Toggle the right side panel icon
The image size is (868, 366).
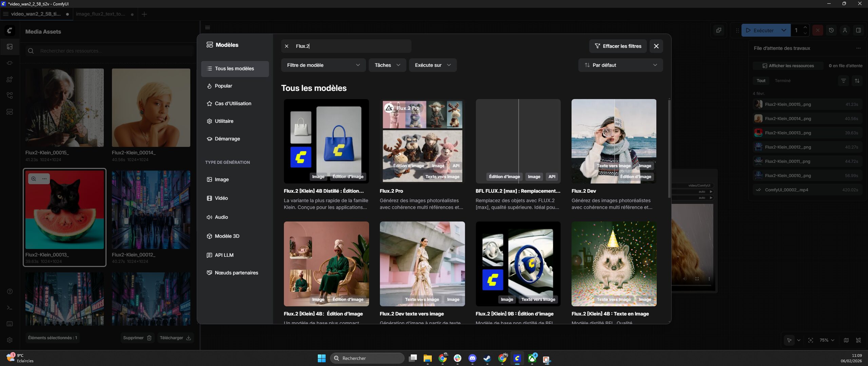tap(859, 30)
